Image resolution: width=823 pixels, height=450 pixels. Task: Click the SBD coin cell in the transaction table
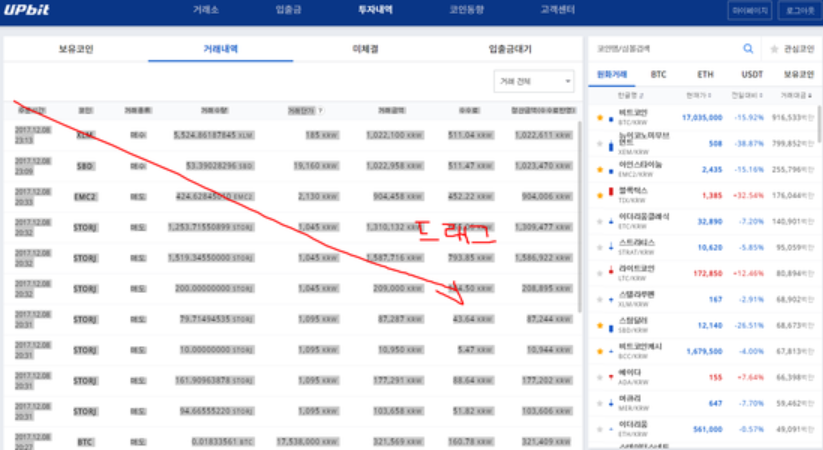coord(85,166)
